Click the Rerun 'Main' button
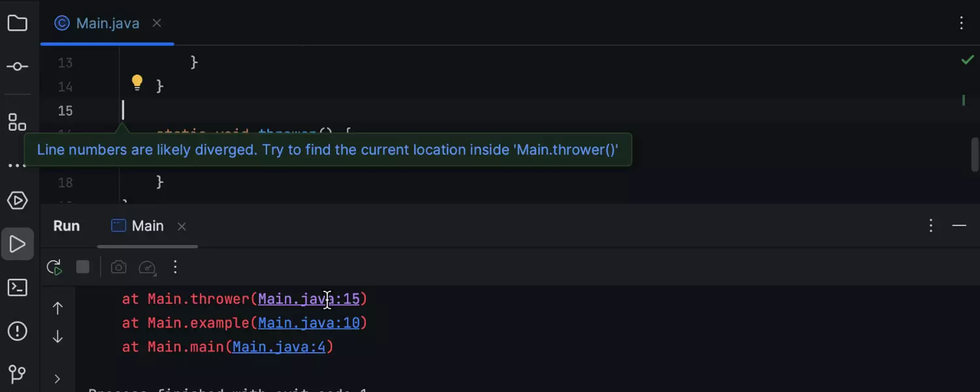Image resolution: width=980 pixels, height=392 pixels. [54, 267]
